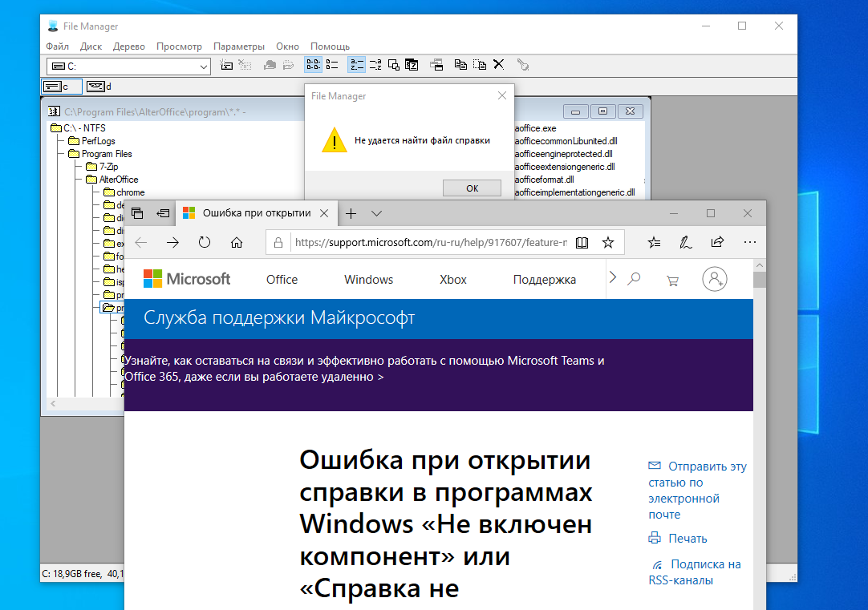Open the Просмотр menu

pyautogui.click(x=179, y=46)
